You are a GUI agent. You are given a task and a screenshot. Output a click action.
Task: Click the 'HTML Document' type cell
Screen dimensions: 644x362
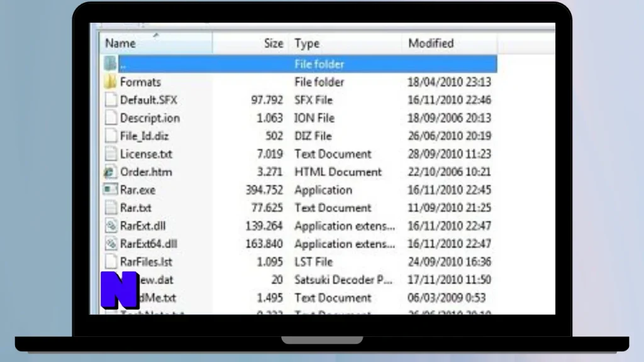point(338,172)
